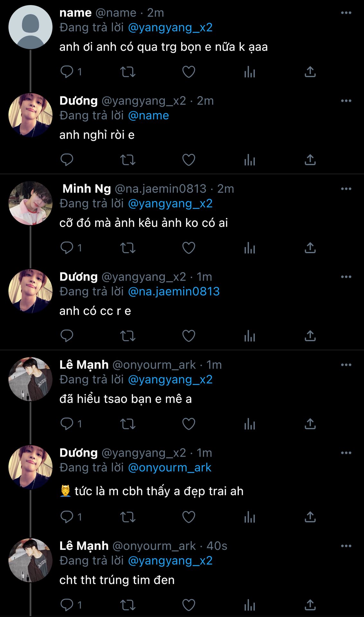Click the @name mention in Dương's first reply
Image resolution: width=364 pixels, height=617 pixels.
tap(148, 115)
